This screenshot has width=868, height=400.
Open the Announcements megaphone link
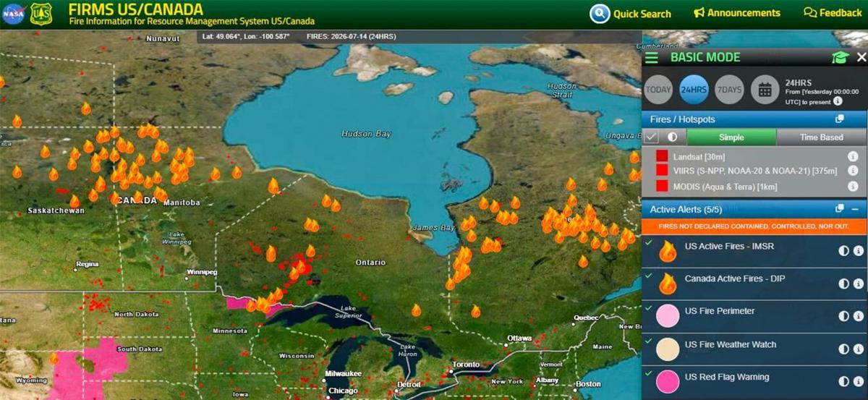tap(737, 13)
